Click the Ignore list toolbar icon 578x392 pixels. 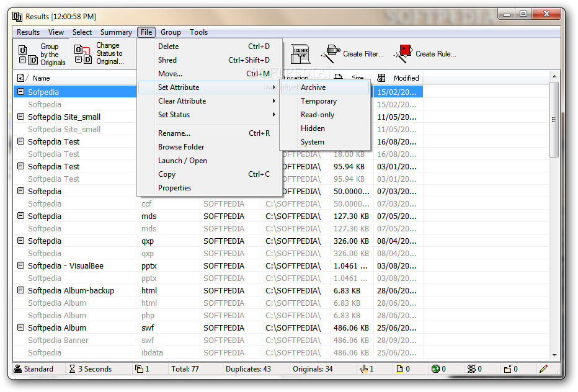[x=300, y=54]
